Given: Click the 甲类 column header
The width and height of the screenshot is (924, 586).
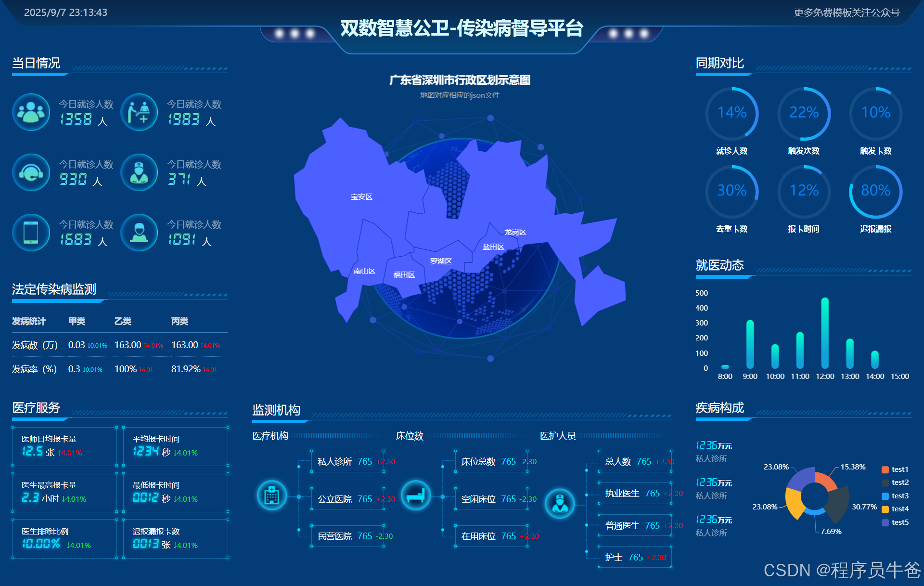Looking at the screenshot, I should tap(77, 321).
